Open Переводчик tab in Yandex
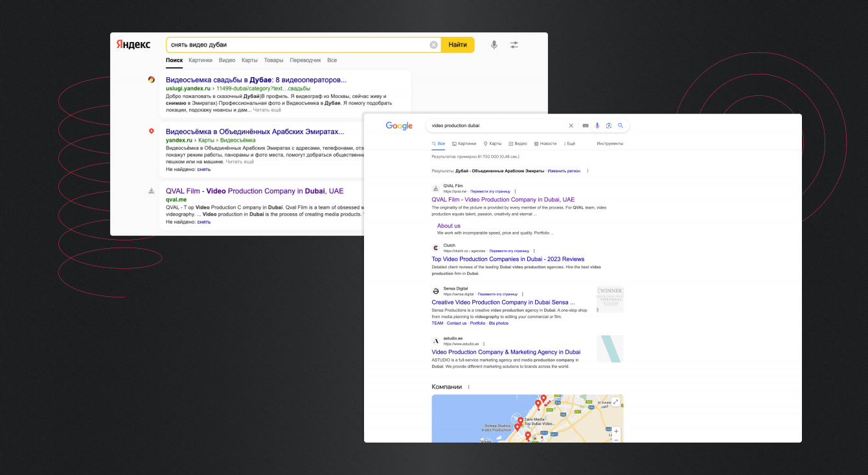 pyautogui.click(x=305, y=60)
